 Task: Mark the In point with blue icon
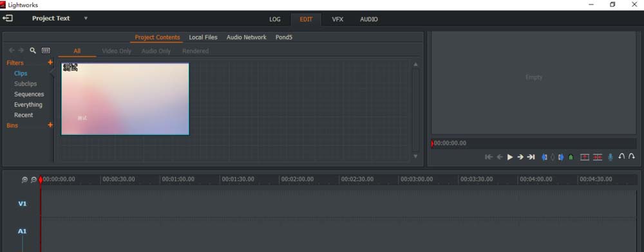(x=545, y=157)
